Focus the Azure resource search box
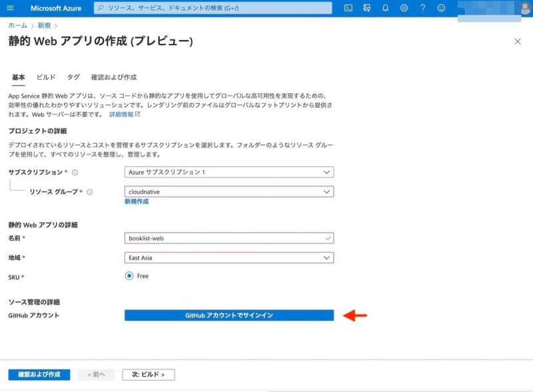533x392 pixels. [213, 8]
